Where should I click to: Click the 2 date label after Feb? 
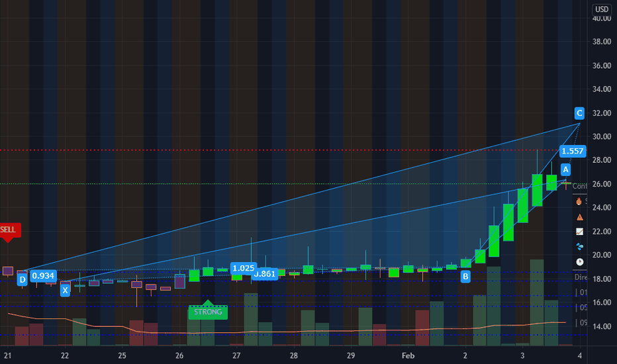click(465, 356)
